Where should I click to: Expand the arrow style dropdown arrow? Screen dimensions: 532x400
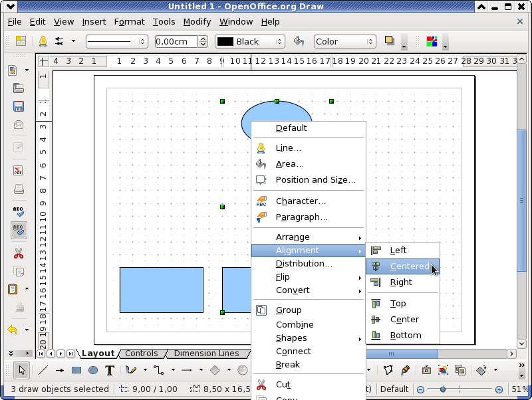73,41
